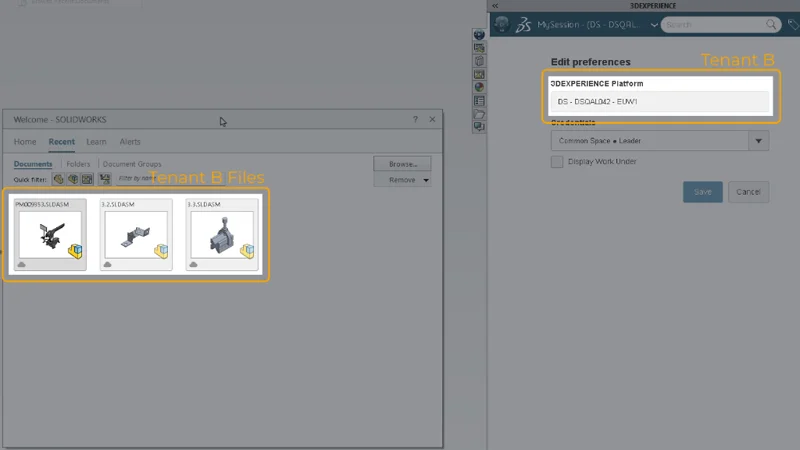Click the Welcome dialog help question mark

coord(415,119)
